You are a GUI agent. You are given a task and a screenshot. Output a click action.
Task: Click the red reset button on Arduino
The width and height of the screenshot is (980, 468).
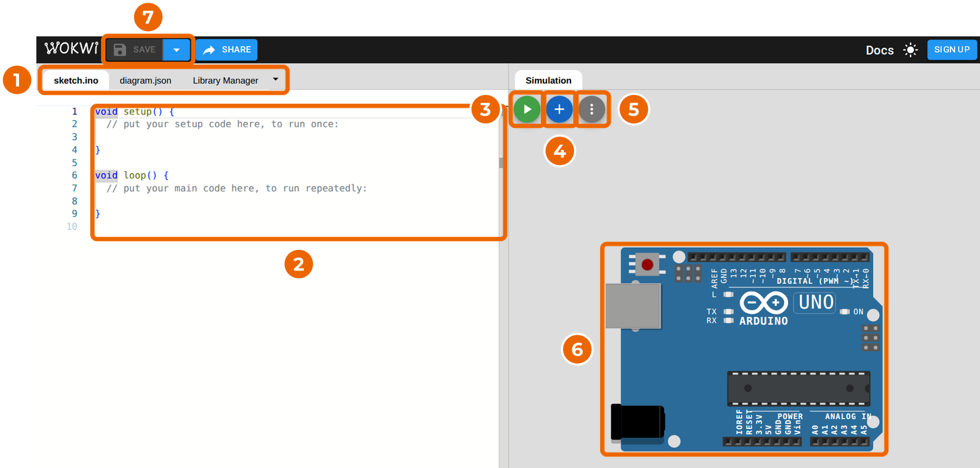coord(649,264)
